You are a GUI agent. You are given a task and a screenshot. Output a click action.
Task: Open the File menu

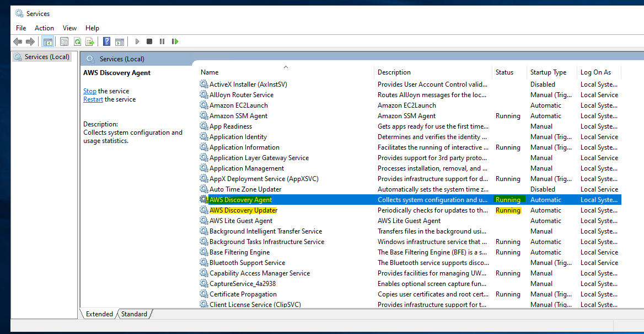21,28
